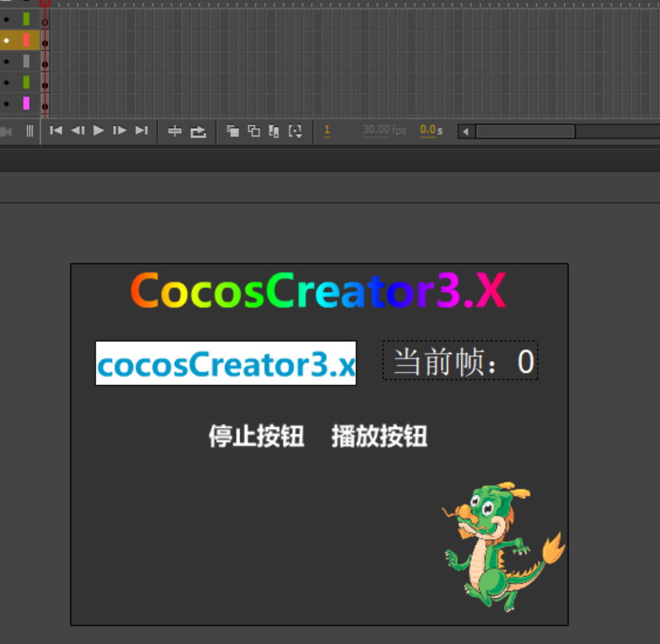The height and width of the screenshot is (644, 660).
Task: Play the timeline animation
Action: pyautogui.click(x=98, y=130)
